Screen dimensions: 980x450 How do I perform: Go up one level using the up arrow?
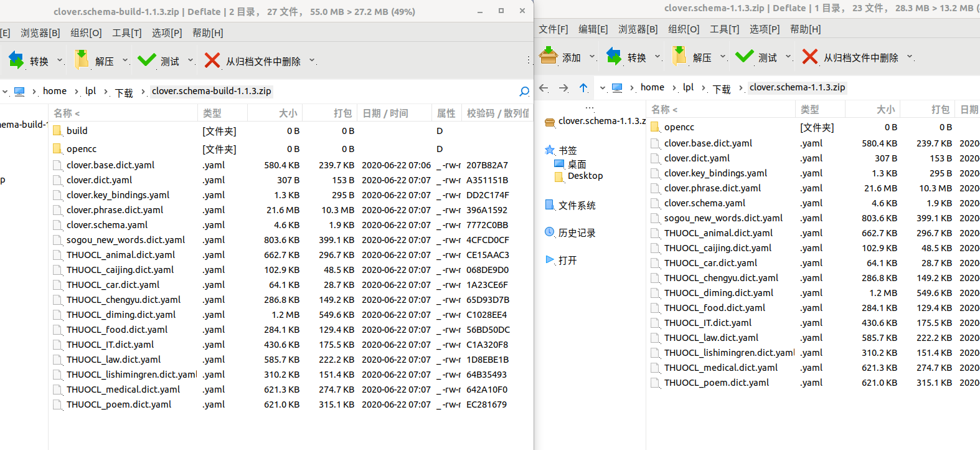click(x=583, y=88)
